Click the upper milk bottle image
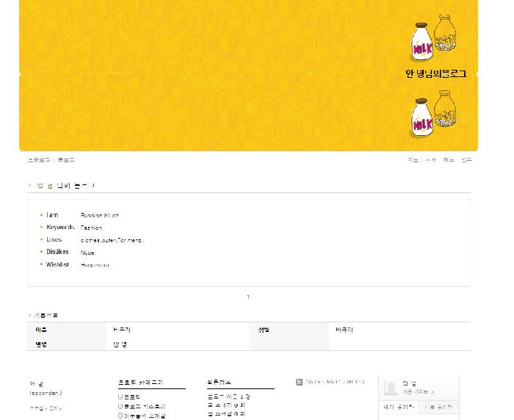 (x=422, y=43)
